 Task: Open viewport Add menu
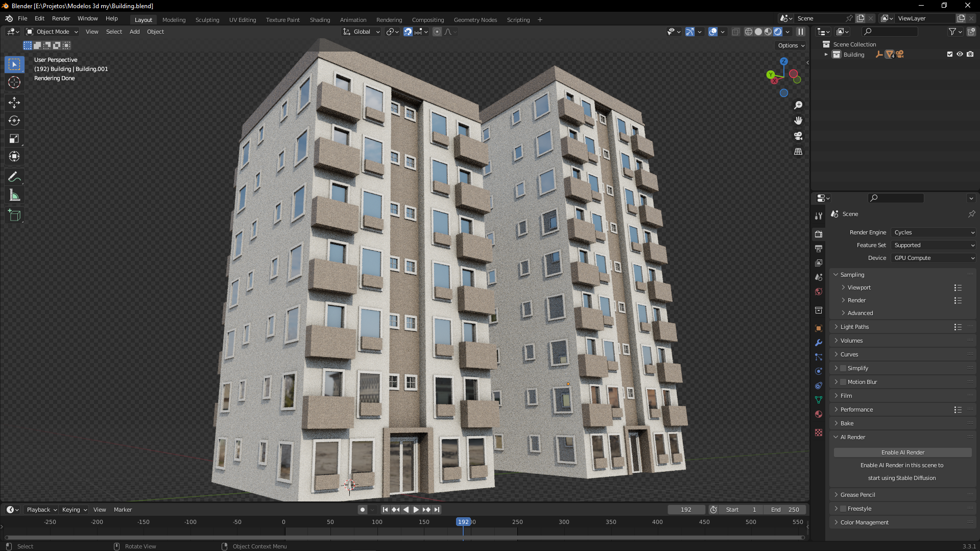coord(134,32)
